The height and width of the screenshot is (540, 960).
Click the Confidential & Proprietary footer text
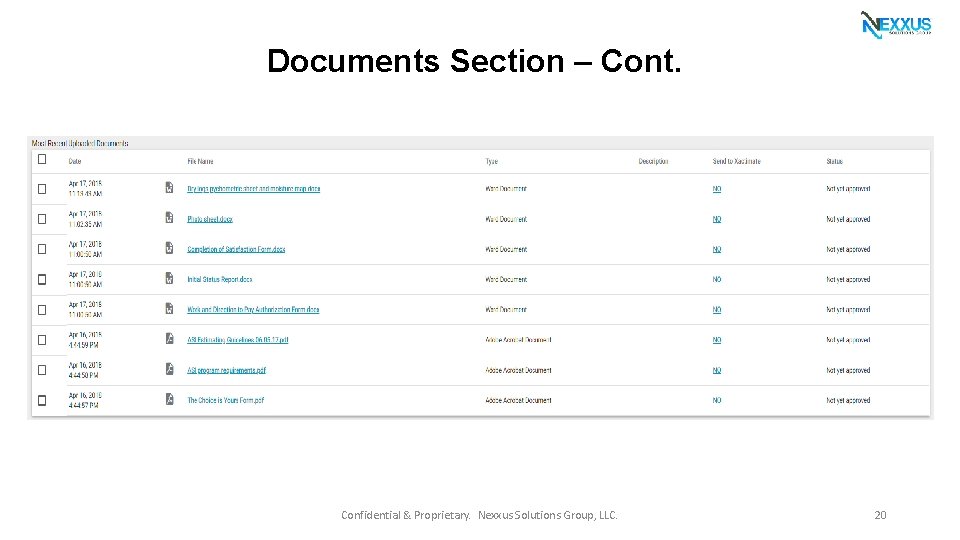click(479, 515)
